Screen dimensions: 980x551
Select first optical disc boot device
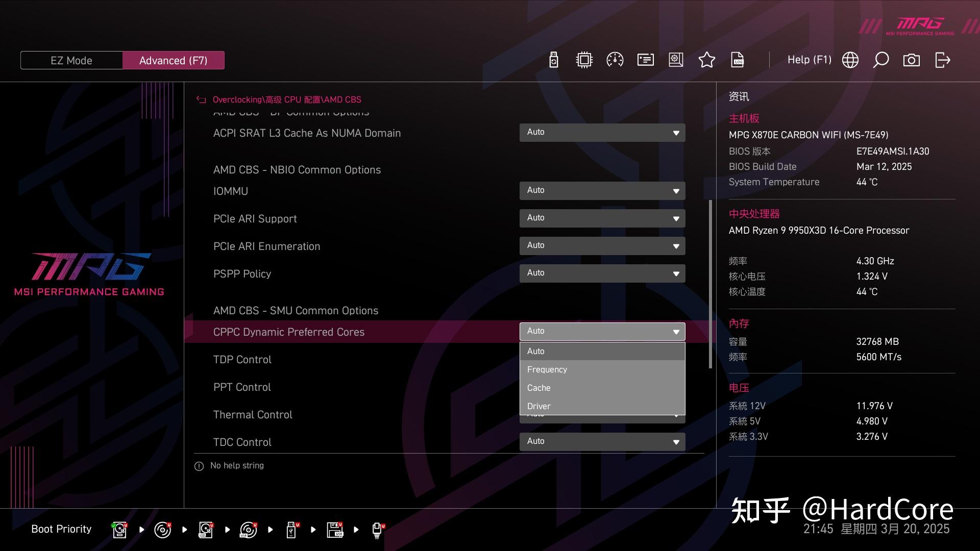[x=162, y=530]
